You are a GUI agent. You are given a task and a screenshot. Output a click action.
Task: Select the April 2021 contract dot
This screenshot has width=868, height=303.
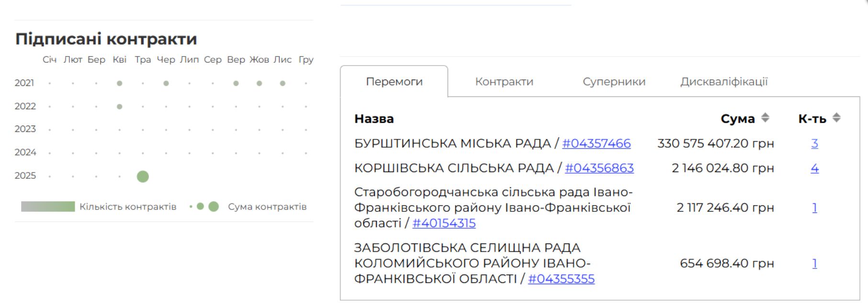[x=120, y=83]
